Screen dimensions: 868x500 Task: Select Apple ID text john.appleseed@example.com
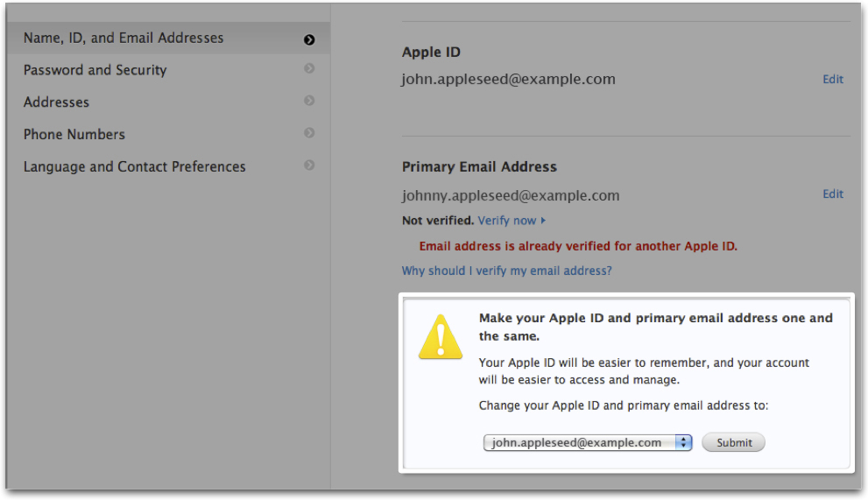point(508,79)
